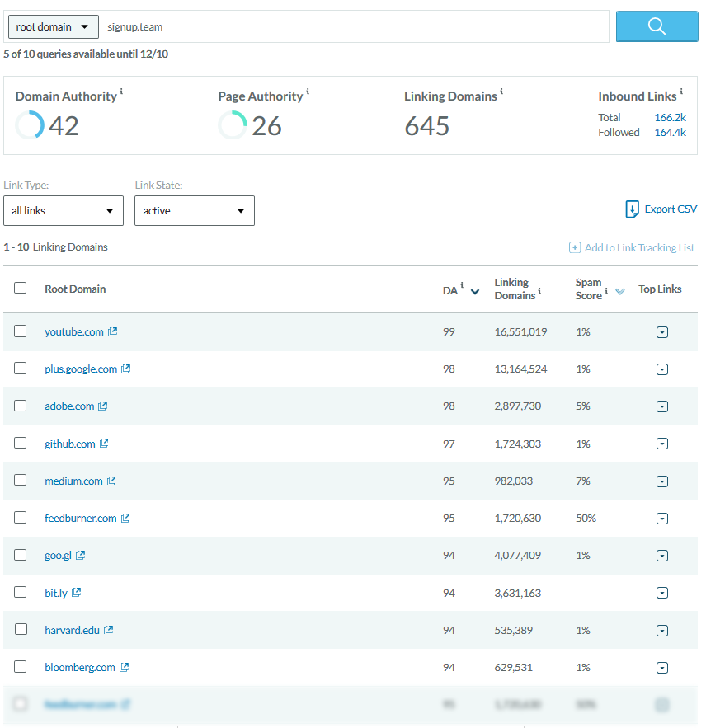Click the Top Links column header
Screen dimensions: 706x728
[660, 289]
